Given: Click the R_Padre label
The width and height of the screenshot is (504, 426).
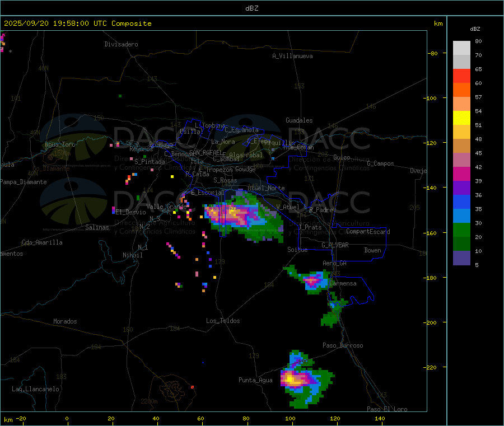Looking at the screenshot, I should point(321,210).
